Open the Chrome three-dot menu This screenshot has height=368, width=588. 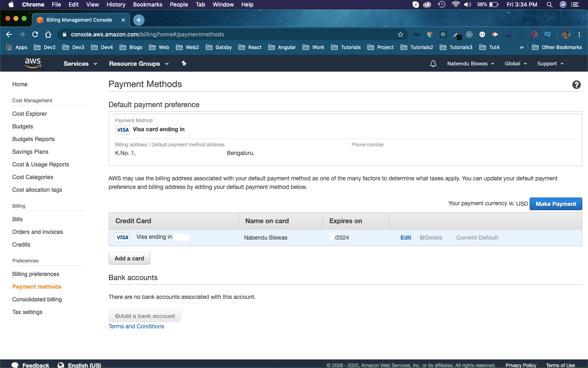tap(579, 34)
